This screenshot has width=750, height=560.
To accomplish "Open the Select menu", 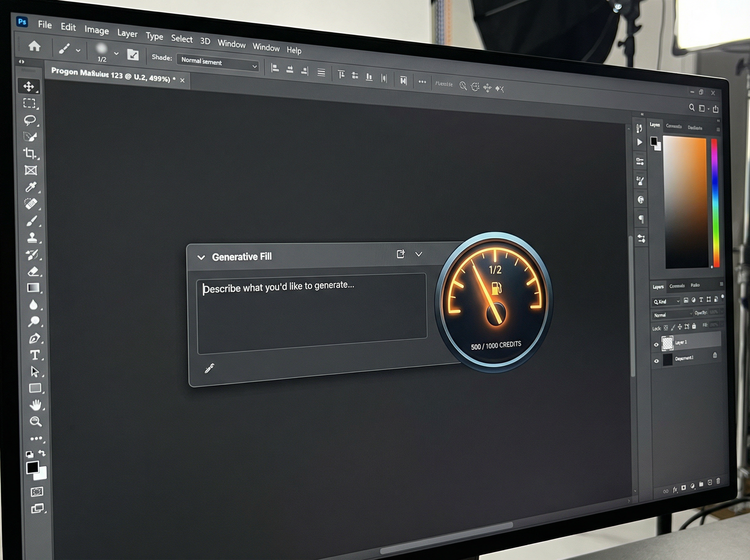I will [182, 39].
